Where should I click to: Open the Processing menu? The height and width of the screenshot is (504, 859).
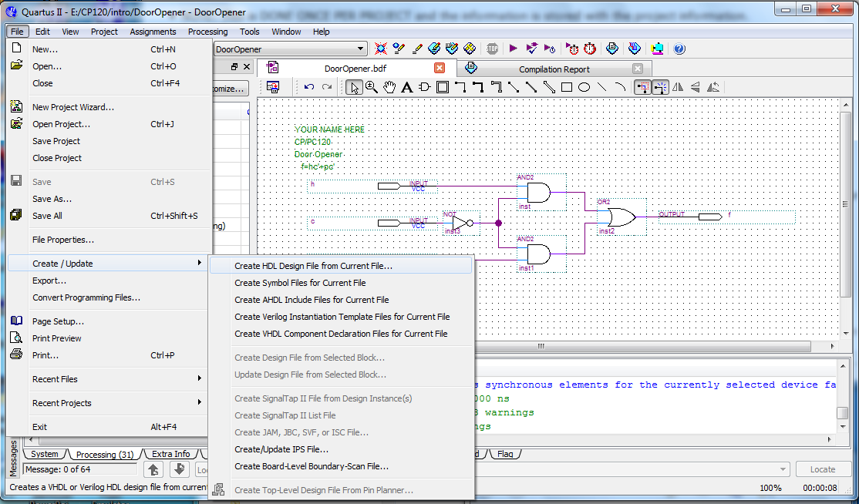click(x=207, y=32)
